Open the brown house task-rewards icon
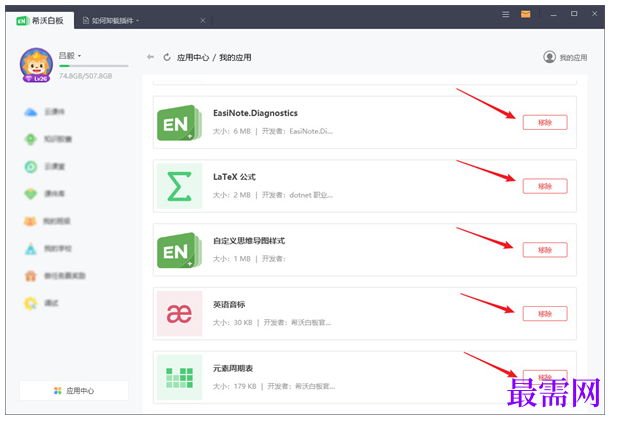 (31, 276)
